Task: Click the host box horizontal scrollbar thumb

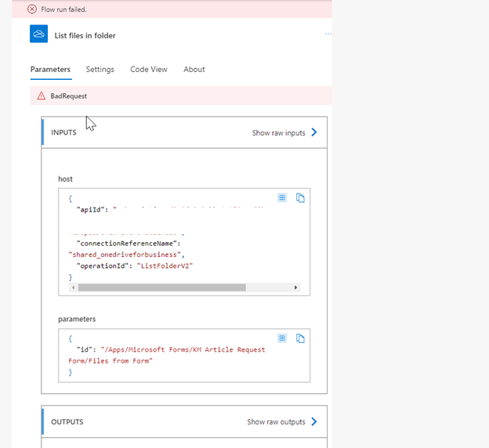Action: coord(162,287)
